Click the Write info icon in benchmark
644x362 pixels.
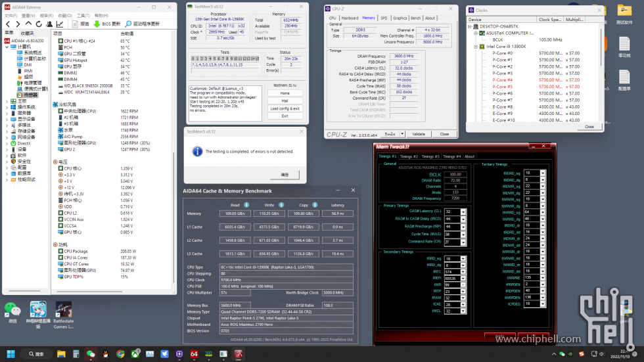pos(281,205)
